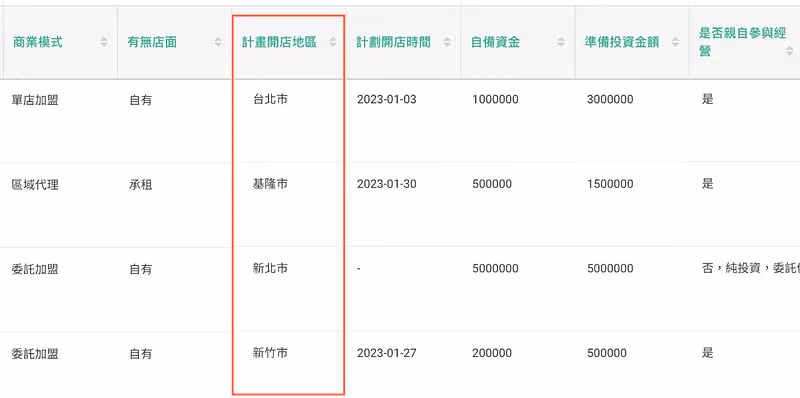Select the 500000 cell in 基隆市 row

point(492,184)
